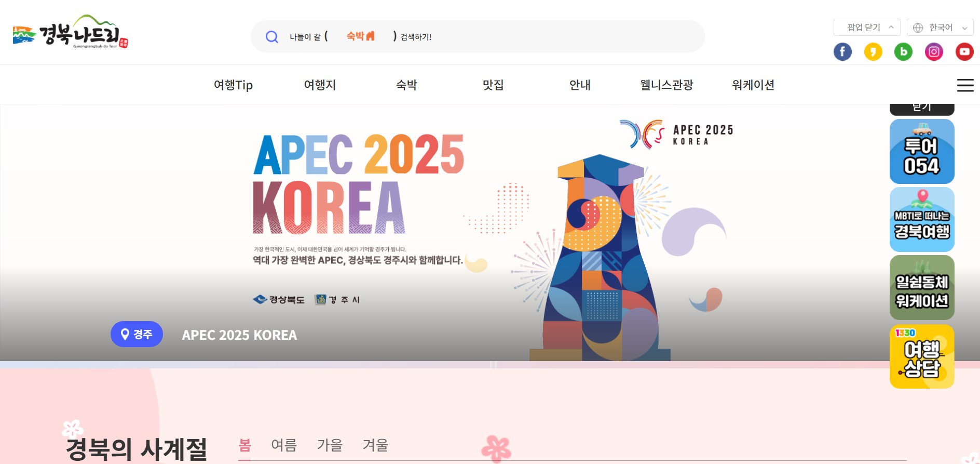Click the 경주 location badge
The image size is (980, 464).
(137, 334)
